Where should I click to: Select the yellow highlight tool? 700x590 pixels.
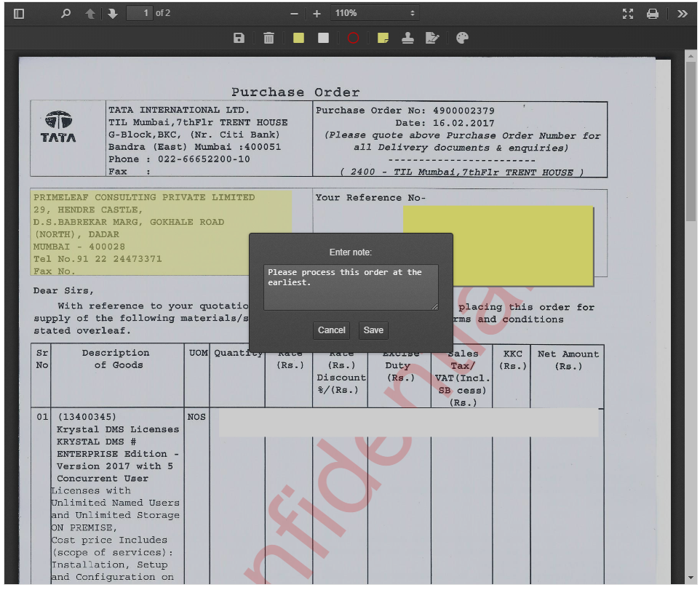click(298, 38)
